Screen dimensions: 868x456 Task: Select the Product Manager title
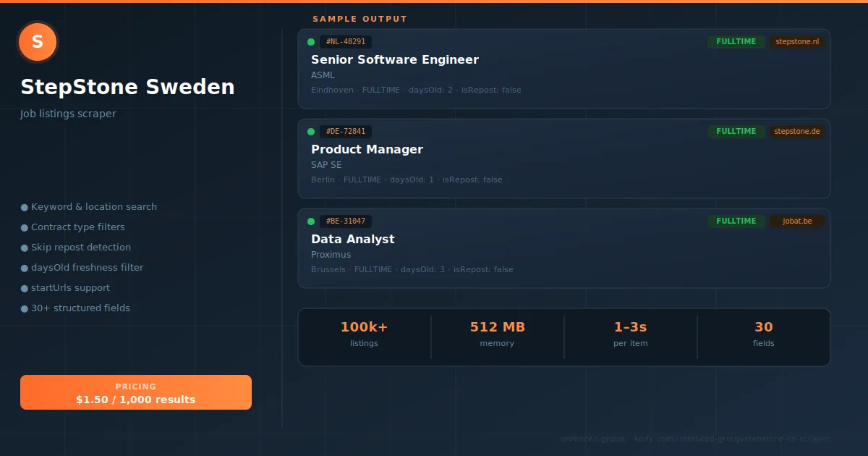(367, 150)
